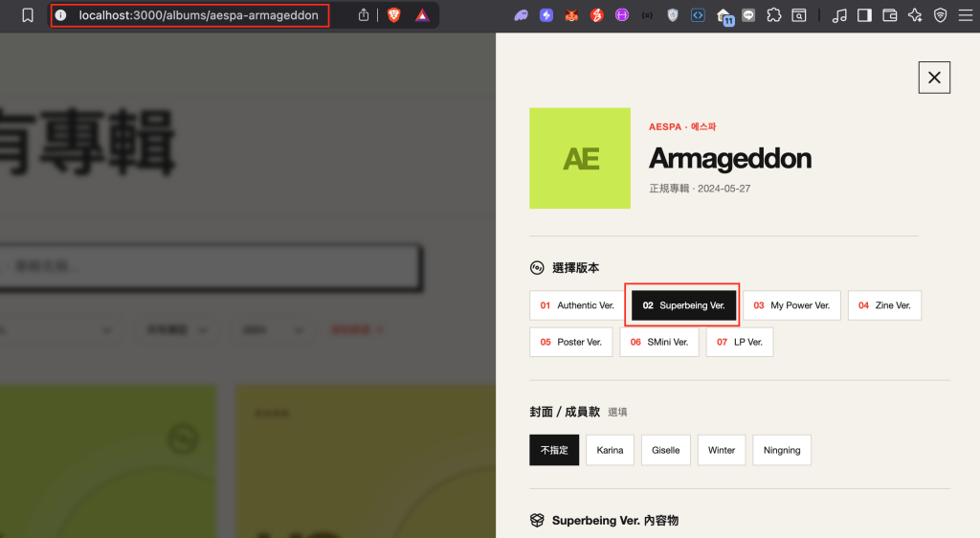Select 02 Superbeing Ver.
This screenshot has height=538, width=980.
coord(683,305)
